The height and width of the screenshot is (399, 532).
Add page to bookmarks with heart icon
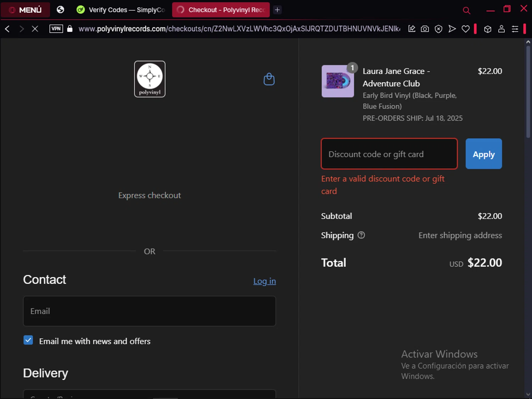tap(466, 29)
